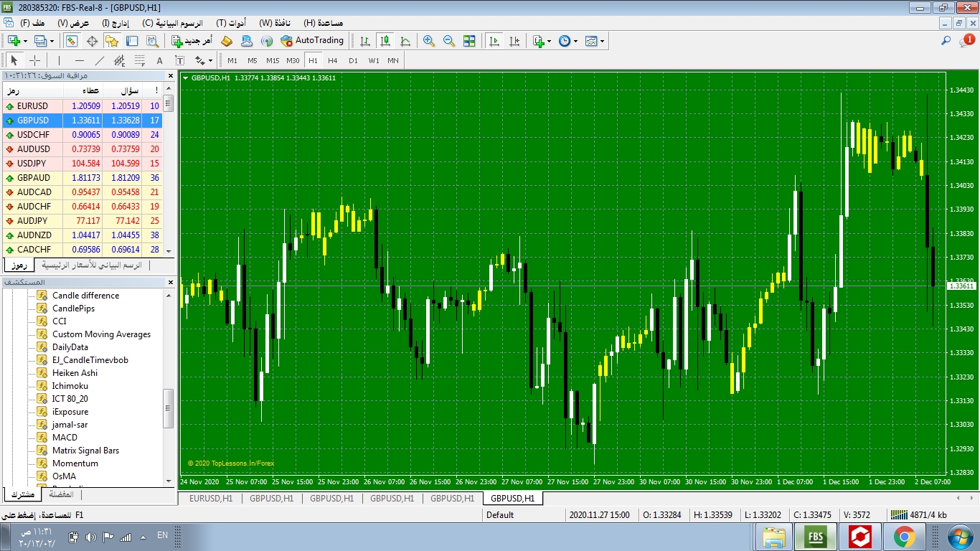The width and height of the screenshot is (980, 551).
Task: Open the new chart dropdown arrow
Action: (27, 41)
